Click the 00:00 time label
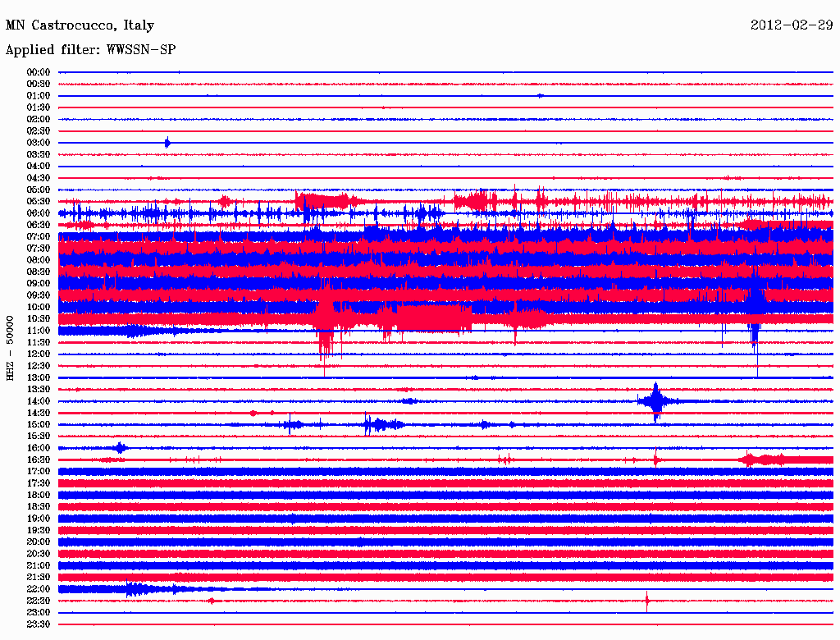Screen dimensions: 840x640 click(39, 72)
